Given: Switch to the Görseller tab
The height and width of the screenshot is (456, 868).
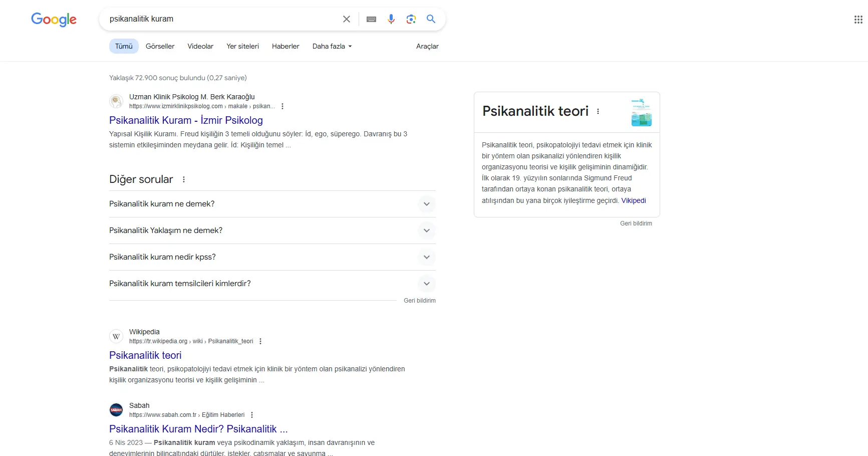Looking at the screenshot, I should click(x=160, y=46).
